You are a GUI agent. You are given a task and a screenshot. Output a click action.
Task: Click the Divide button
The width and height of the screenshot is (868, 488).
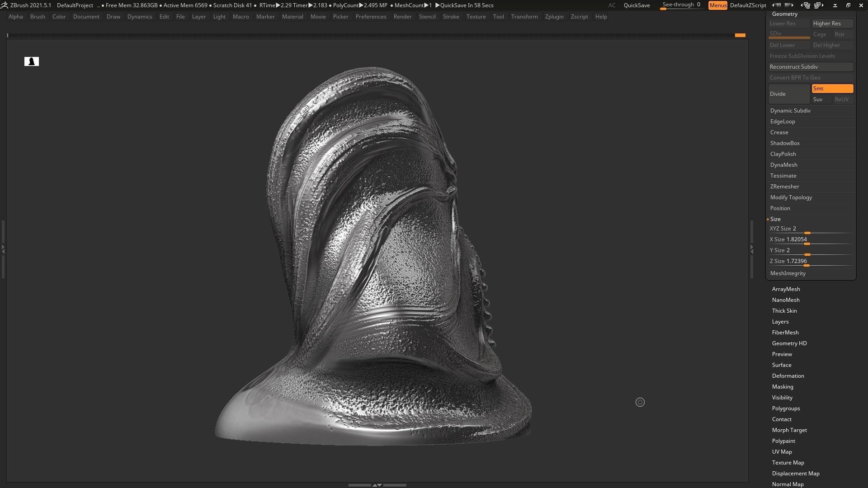pyautogui.click(x=789, y=94)
